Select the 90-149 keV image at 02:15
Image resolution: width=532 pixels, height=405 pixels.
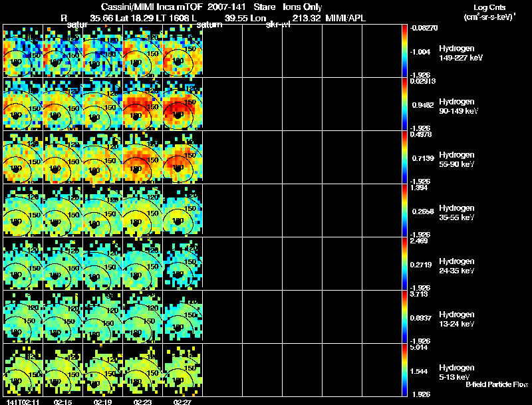[x=63, y=104]
